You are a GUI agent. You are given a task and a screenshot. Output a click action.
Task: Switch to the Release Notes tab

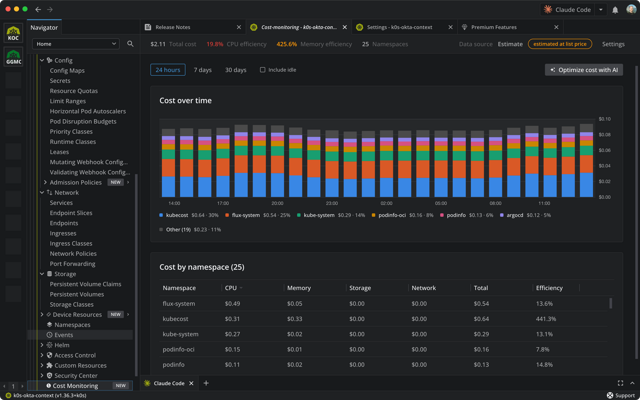193,27
